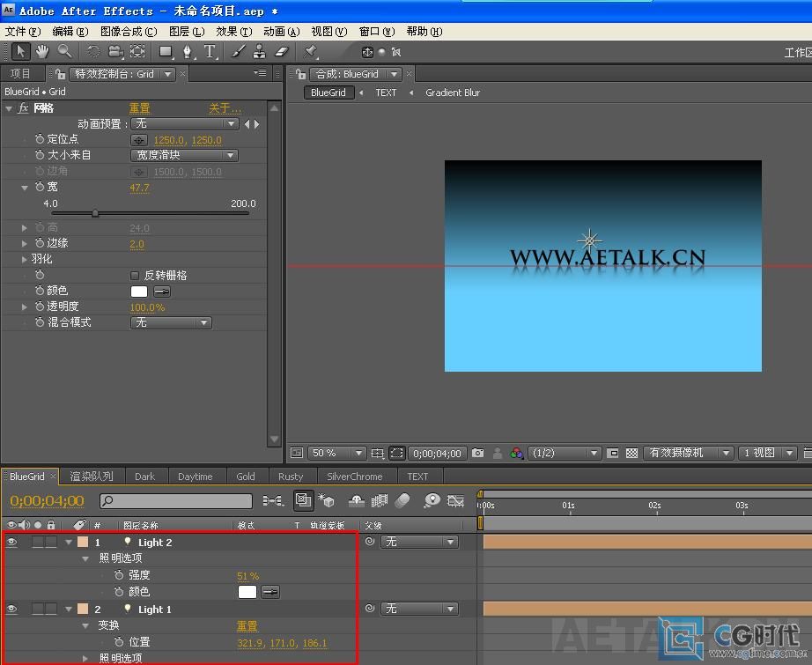
Task: Open the 有效摄像机 view dropdown
Action: (x=688, y=454)
